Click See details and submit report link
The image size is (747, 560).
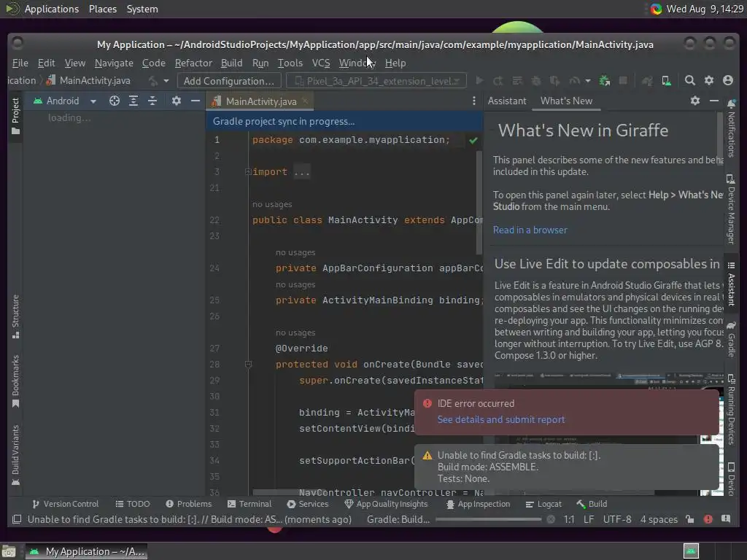(501, 419)
